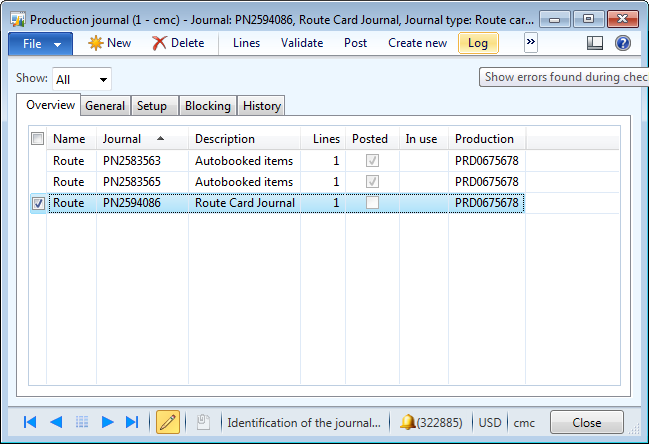This screenshot has width=649, height=444.
Task: Click PRD0675678 production cell in PN2594086 row
Action: [x=487, y=203]
